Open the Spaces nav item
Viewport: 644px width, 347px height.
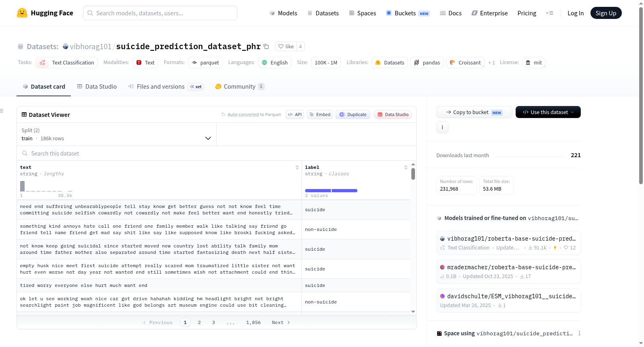pos(363,13)
